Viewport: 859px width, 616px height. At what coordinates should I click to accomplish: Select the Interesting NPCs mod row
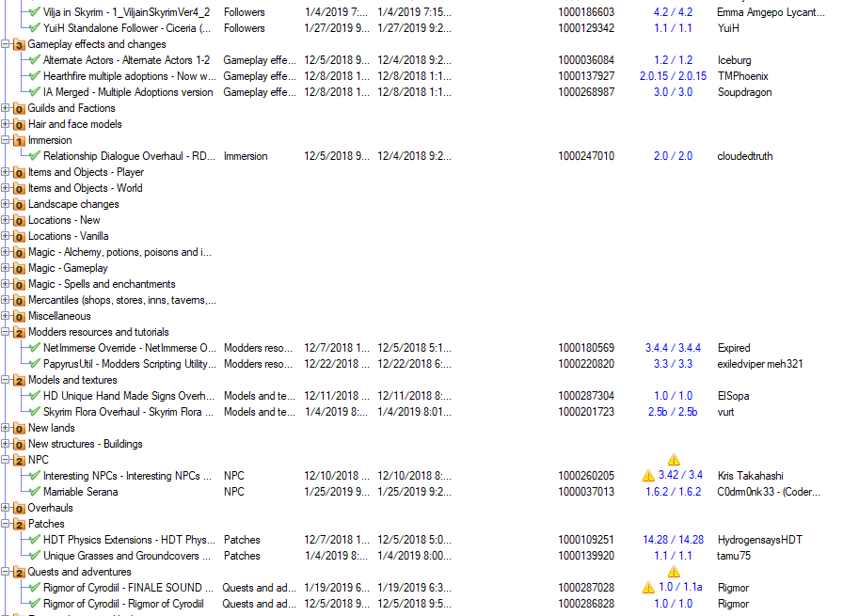127,476
